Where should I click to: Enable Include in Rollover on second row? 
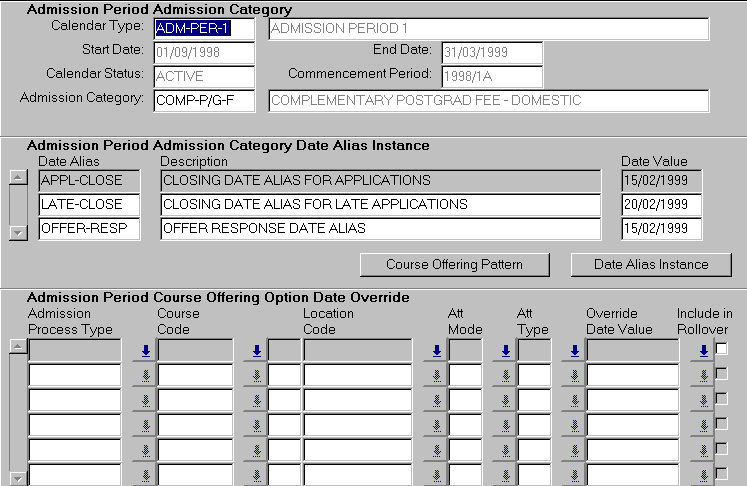(x=722, y=373)
